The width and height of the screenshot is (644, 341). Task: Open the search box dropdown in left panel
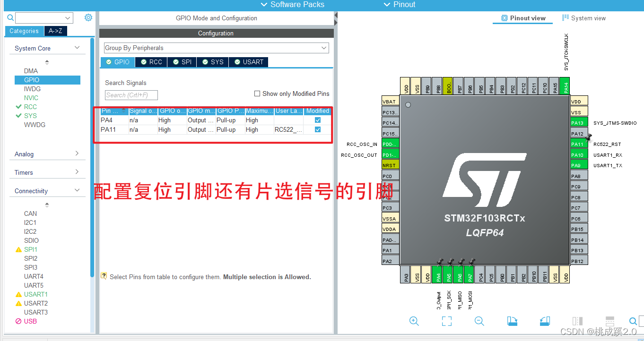pos(68,18)
